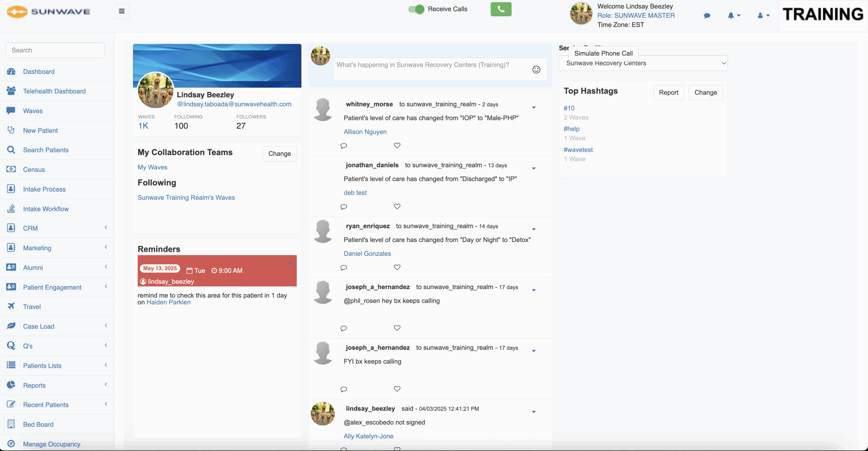Screen dimensions: 868x451
Task: Heart the "FYI bx keeps calling" wave
Action: point(397,389)
